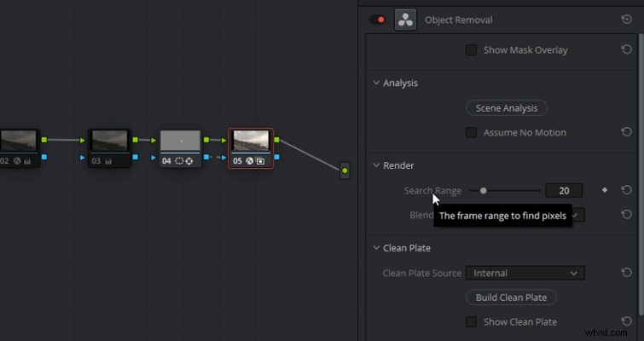Run Scene Analysis
644x341 pixels.
[507, 108]
